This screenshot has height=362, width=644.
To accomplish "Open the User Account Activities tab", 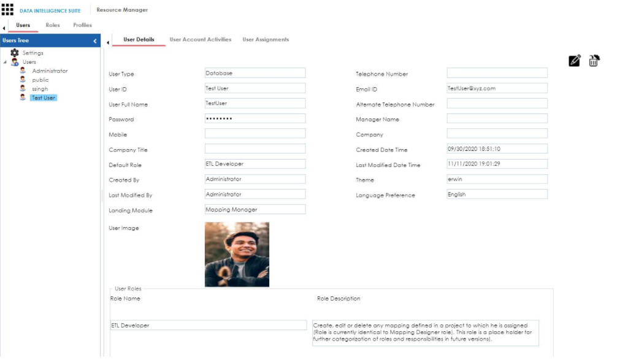I will [201, 39].
